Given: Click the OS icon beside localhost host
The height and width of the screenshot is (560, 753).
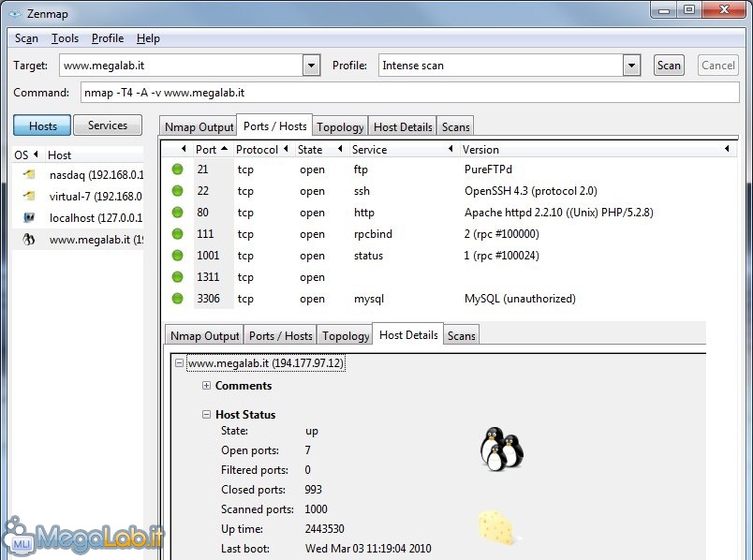Looking at the screenshot, I should tap(29, 217).
